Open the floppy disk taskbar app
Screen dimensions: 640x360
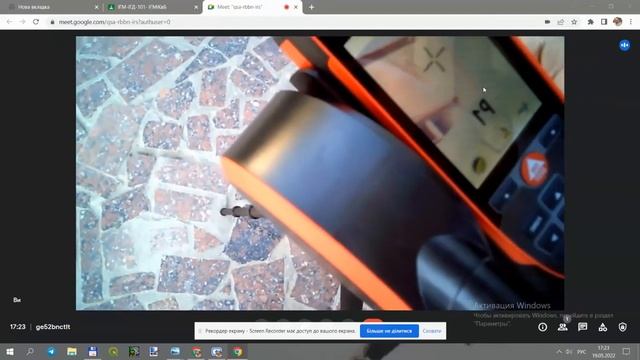coord(93,351)
